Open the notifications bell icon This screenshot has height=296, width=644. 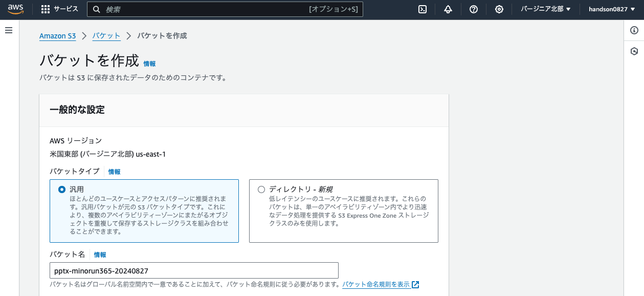point(448,9)
